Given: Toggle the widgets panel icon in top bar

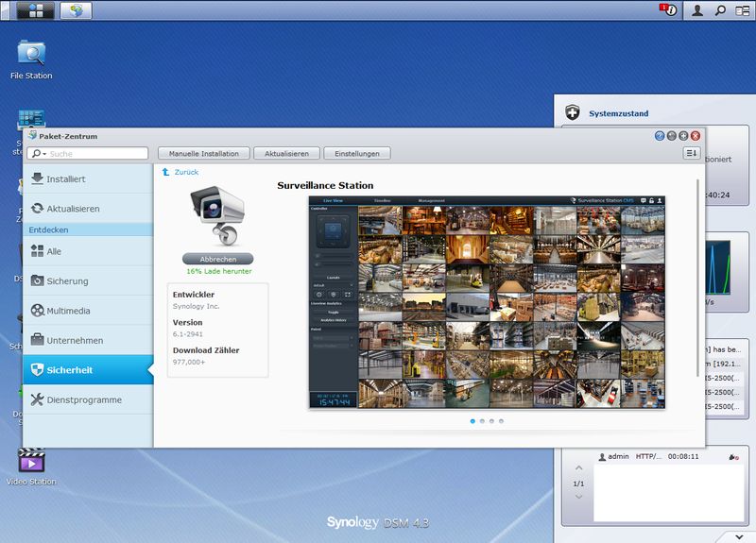Looking at the screenshot, I should tap(742, 10).
